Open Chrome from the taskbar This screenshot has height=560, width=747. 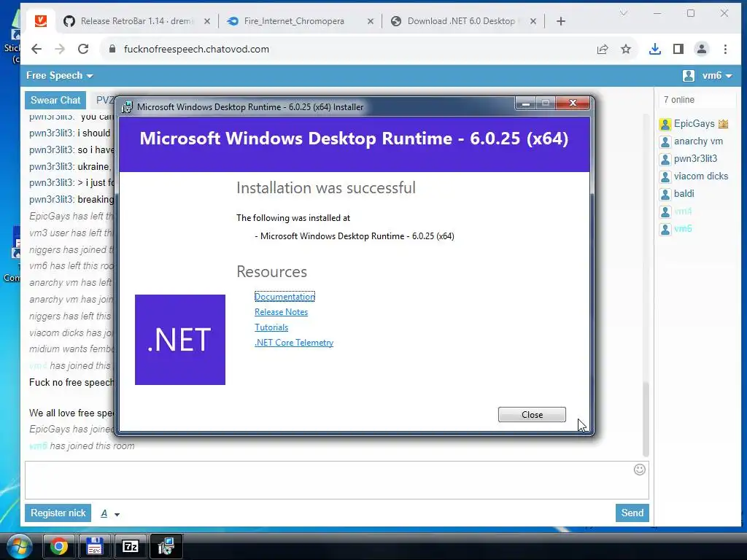click(59, 547)
